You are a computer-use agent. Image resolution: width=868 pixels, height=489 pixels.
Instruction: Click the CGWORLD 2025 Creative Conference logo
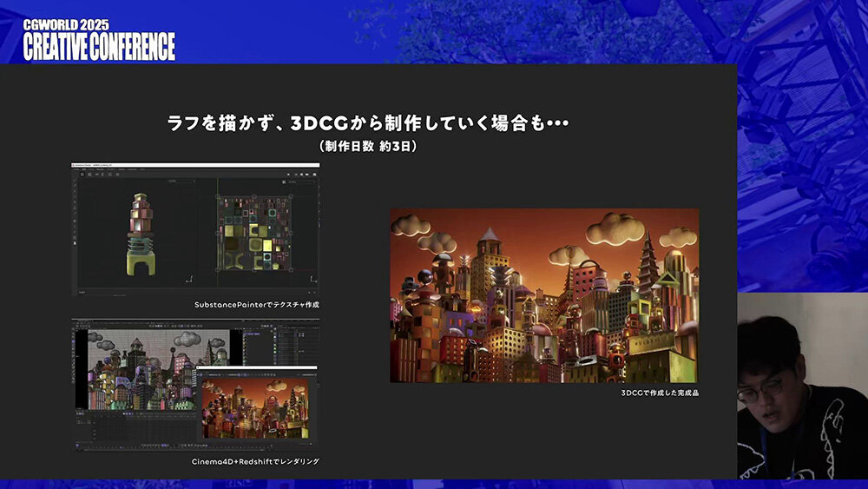pyautogui.click(x=98, y=40)
